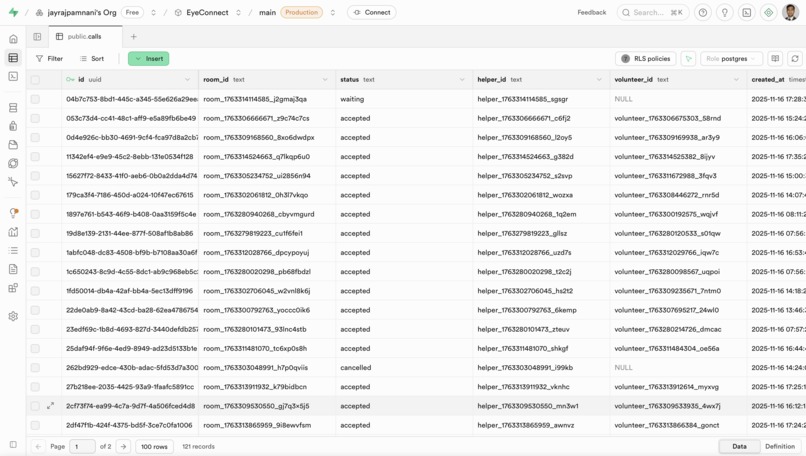Open the helper_id column options chevron
This screenshot has width=806, height=456.
(x=599, y=80)
